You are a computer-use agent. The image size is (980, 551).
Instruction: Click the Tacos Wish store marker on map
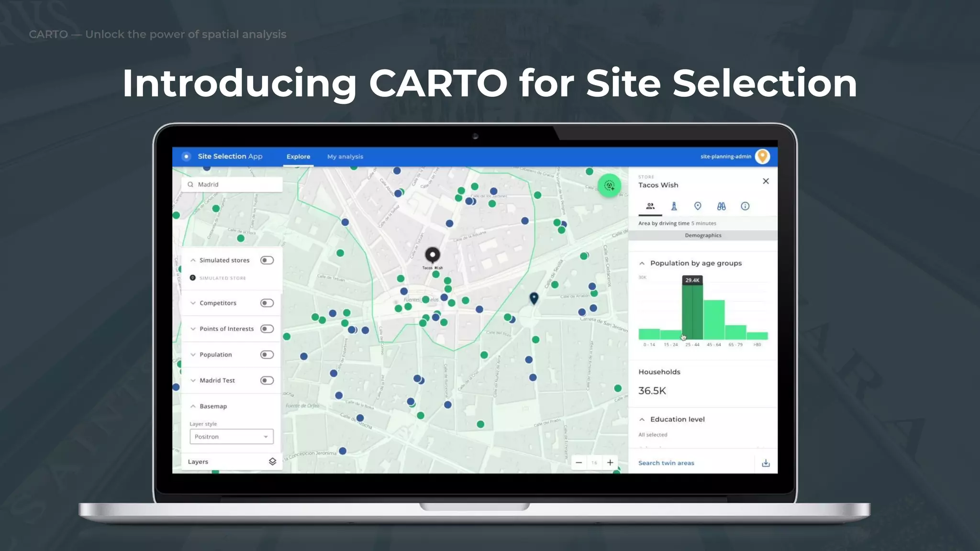(x=433, y=255)
